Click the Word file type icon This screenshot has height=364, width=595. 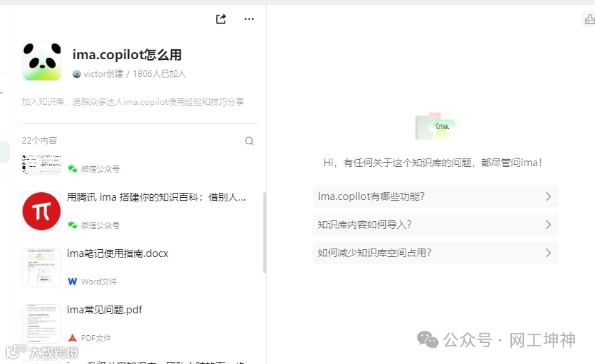pyautogui.click(x=73, y=282)
